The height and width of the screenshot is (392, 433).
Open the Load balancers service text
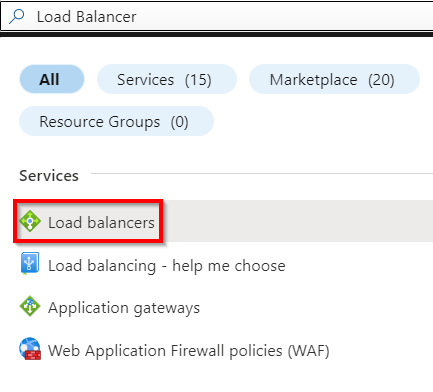point(101,222)
